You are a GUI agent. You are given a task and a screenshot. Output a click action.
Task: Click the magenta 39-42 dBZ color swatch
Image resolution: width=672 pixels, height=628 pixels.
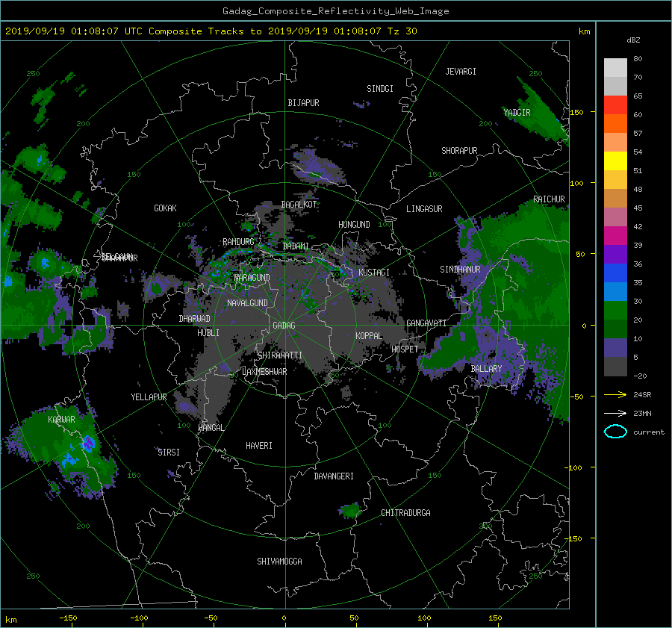[x=615, y=236]
